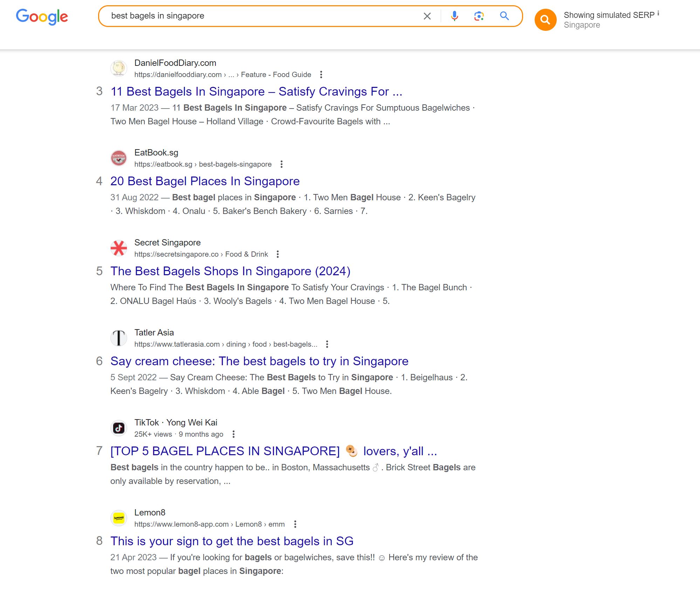This screenshot has width=700, height=589.
Task: Click the orange simulated SERP search icon
Action: (545, 20)
